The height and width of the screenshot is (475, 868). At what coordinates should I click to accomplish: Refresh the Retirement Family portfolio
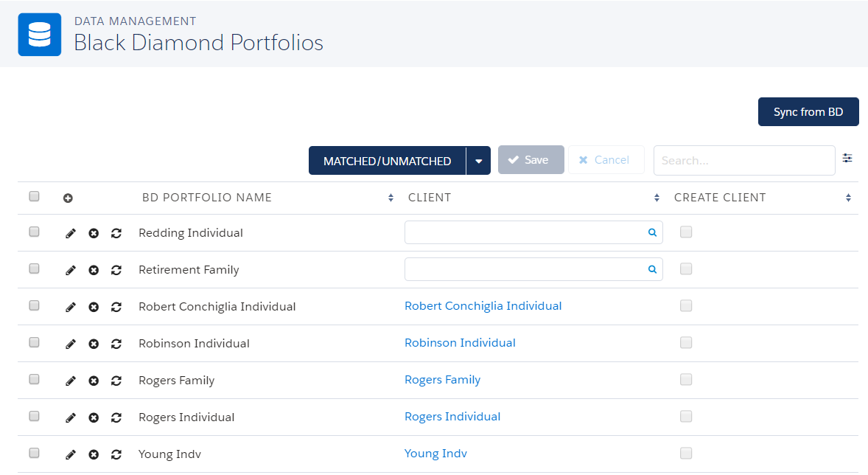(116, 270)
